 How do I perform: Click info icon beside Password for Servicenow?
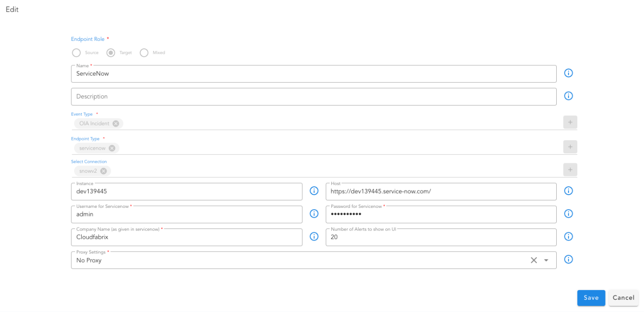click(x=568, y=214)
